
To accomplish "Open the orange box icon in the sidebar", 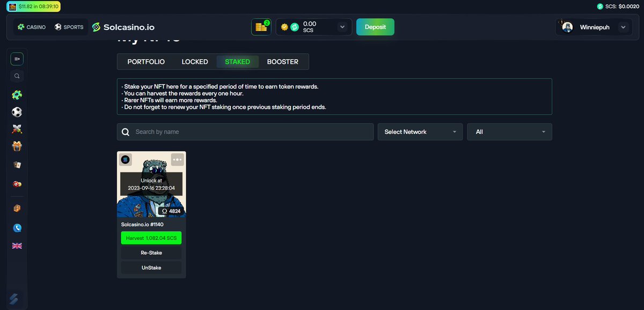I will point(17,208).
